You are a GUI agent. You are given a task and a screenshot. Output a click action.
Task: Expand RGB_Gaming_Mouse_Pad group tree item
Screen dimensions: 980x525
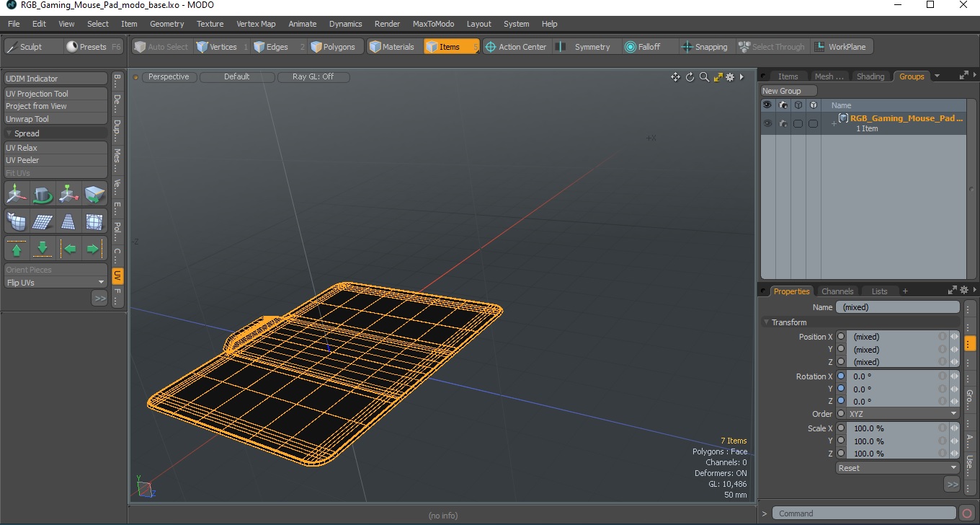834,124
